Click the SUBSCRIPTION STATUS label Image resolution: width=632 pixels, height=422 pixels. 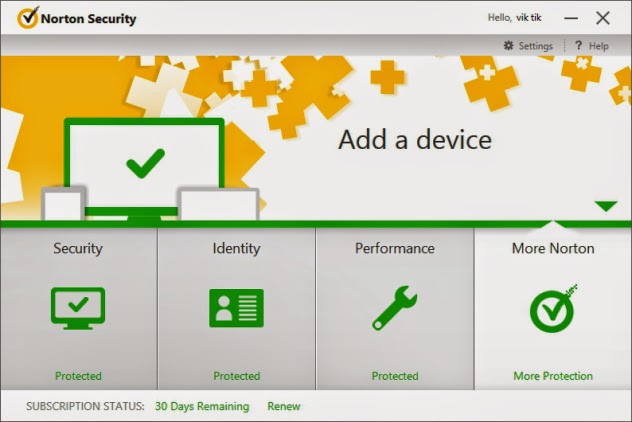coord(85,406)
